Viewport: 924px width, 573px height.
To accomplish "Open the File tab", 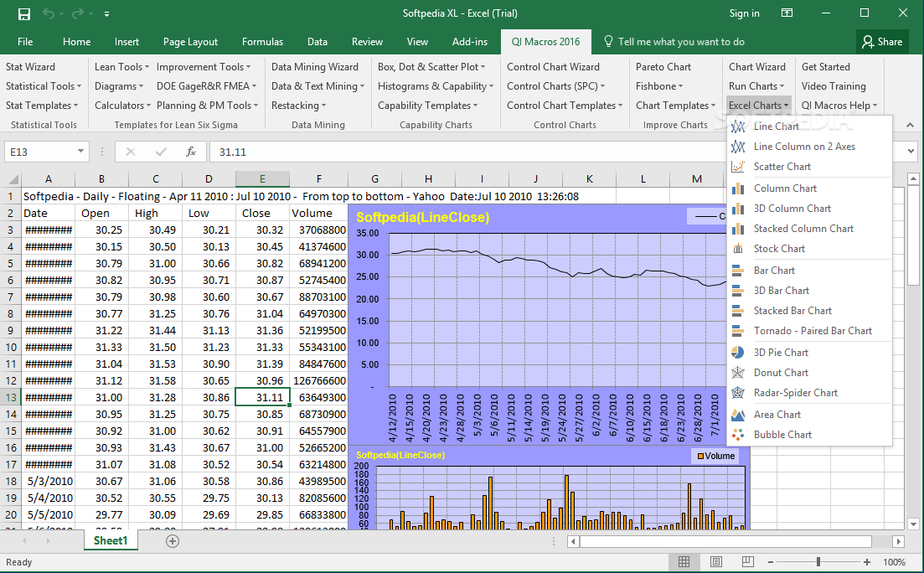I will click(x=25, y=42).
